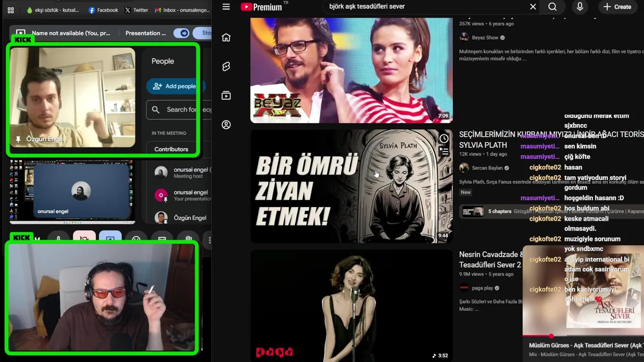Screen dimensions: 644x362
Task: Click chat message 'hoşgeldin hasann :D'
Action: [594, 198]
